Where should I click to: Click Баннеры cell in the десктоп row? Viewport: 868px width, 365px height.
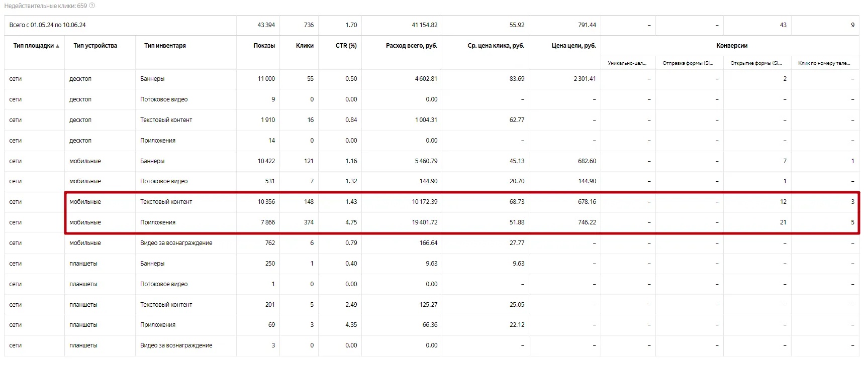152,79
